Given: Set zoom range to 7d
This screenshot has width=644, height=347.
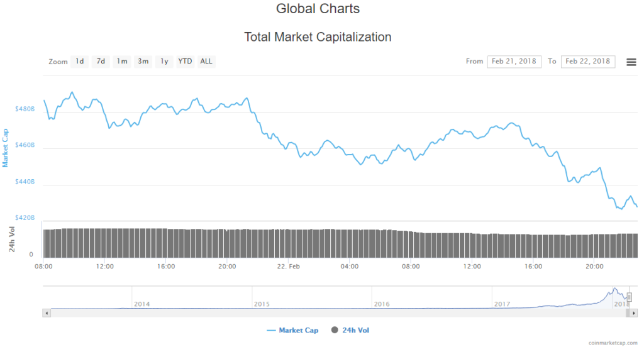Looking at the screenshot, I should tap(101, 61).
